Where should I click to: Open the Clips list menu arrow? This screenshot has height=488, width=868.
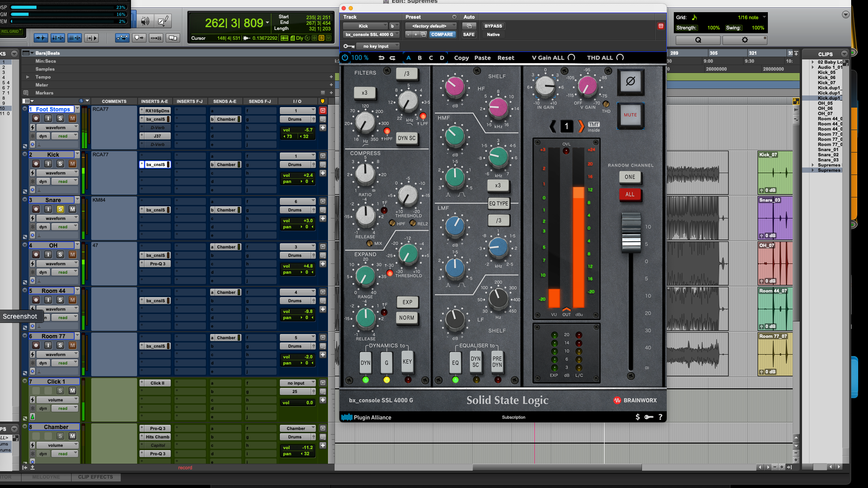pos(844,54)
